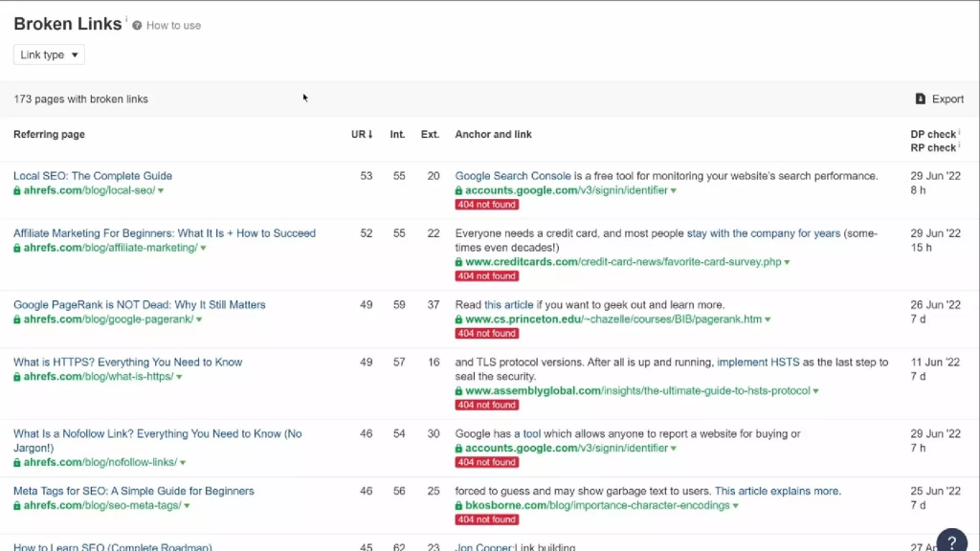
Task: Click the Ext. column header
Action: (430, 134)
